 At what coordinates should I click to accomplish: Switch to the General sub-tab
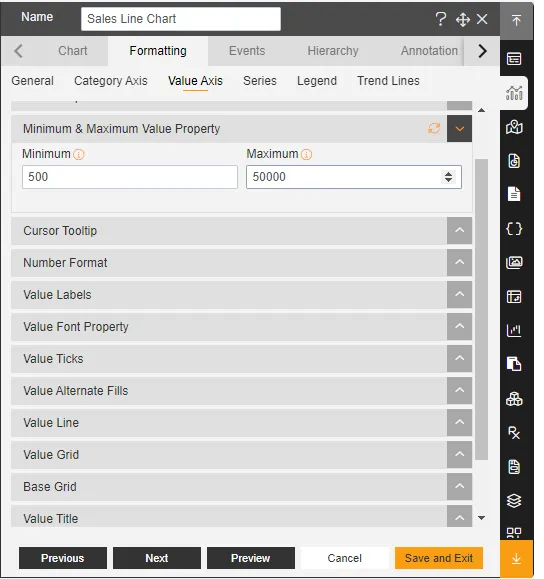[32, 81]
